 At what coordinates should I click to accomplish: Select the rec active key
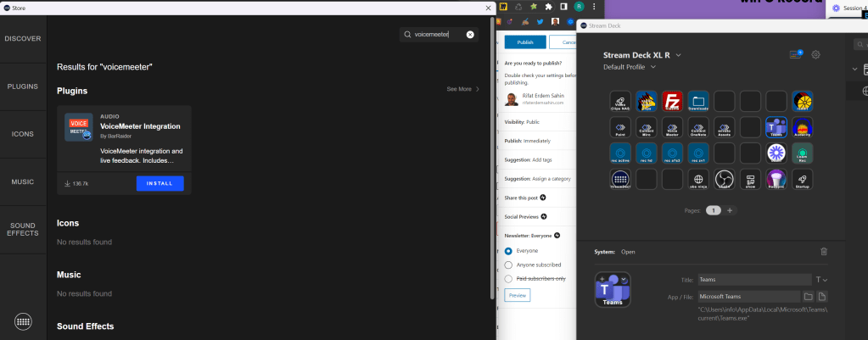click(x=620, y=153)
